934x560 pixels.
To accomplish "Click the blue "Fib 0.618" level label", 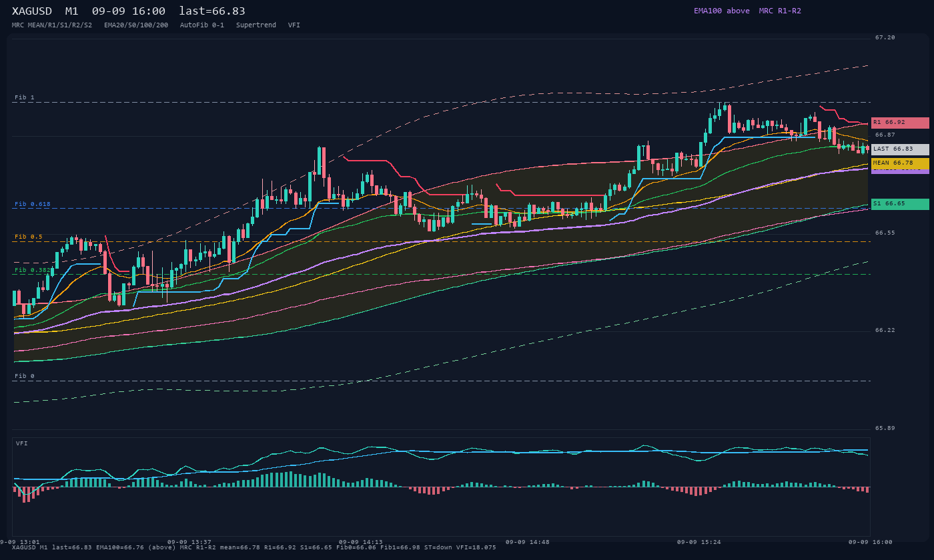I will point(33,204).
